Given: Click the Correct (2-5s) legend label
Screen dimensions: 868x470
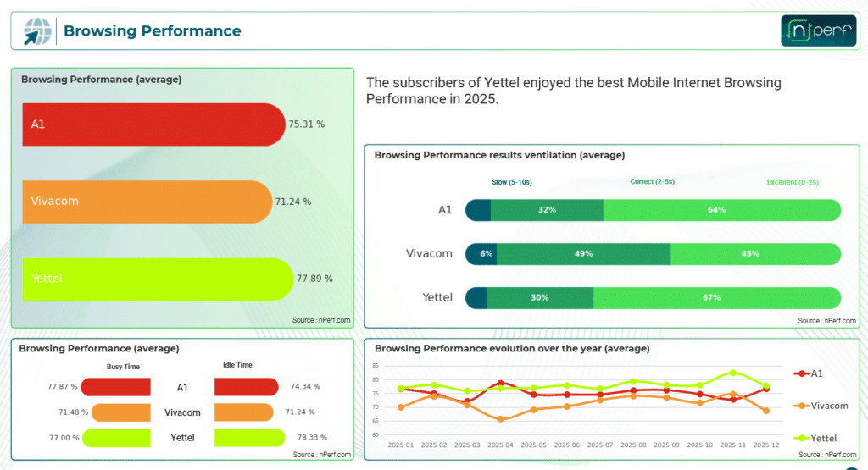Looking at the screenshot, I should pos(652,181).
